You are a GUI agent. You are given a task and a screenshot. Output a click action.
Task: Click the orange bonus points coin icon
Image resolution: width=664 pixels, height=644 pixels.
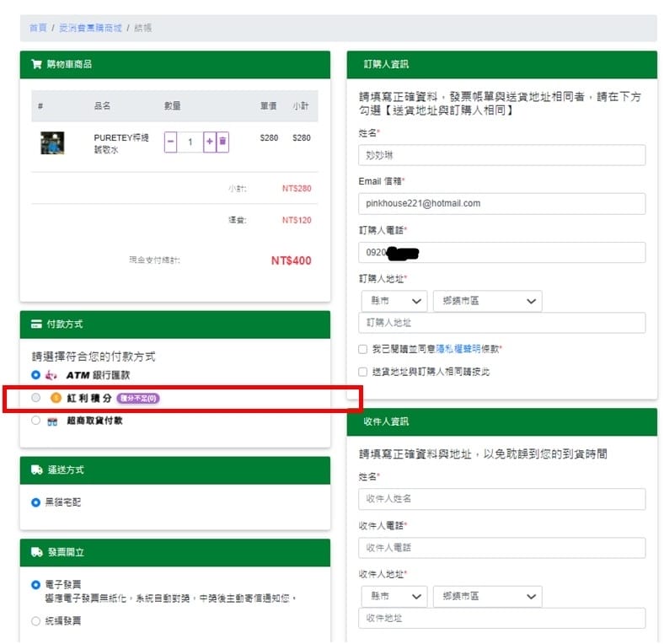(56, 398)
